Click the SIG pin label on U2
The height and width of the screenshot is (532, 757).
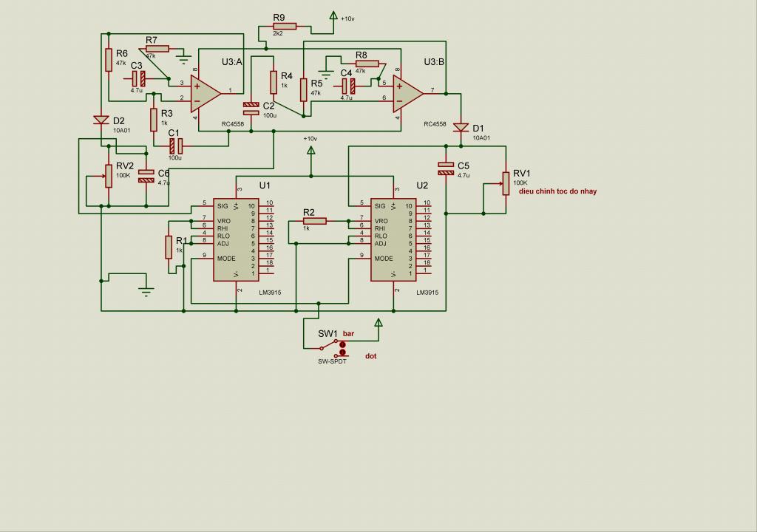tap(380, 206)
